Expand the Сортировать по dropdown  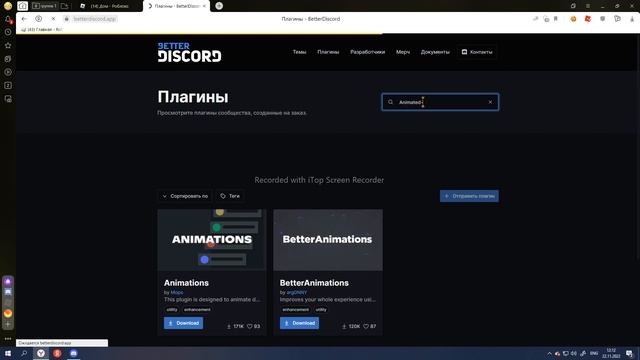pos(185,196)
